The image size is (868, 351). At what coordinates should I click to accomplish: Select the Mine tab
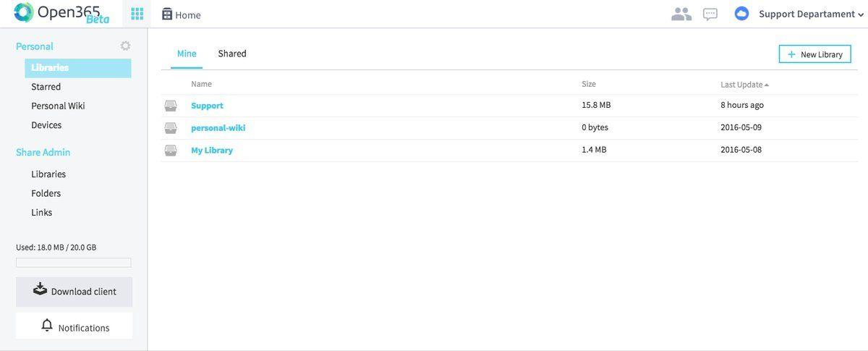coord(187,54)
